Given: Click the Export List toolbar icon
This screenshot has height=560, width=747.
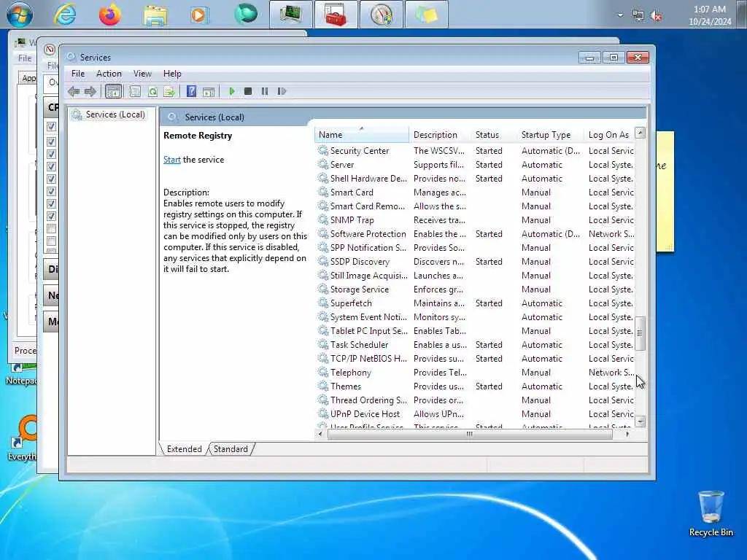Looking at the screenshot, I should click(x=169, y=91).
